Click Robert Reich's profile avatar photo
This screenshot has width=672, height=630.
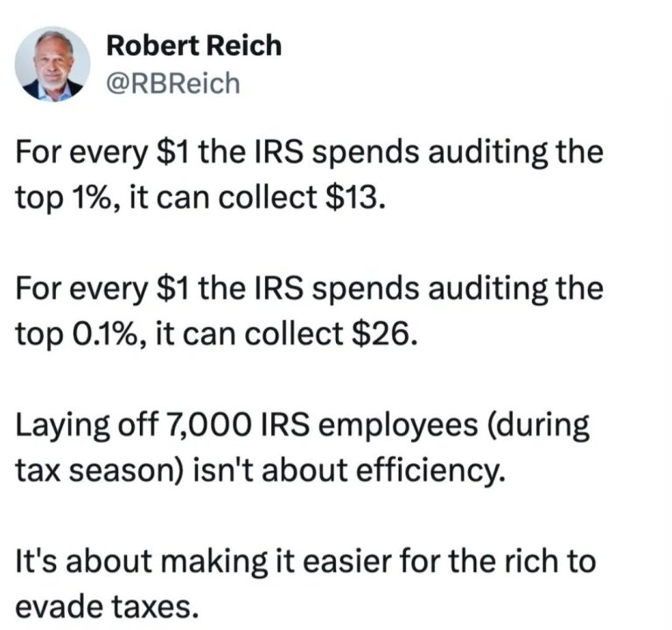tap(52, 62)
